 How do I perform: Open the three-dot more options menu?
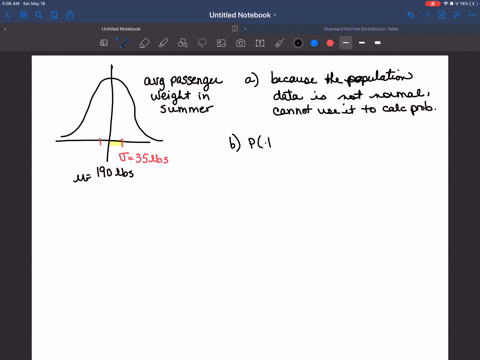pos(472,15)
